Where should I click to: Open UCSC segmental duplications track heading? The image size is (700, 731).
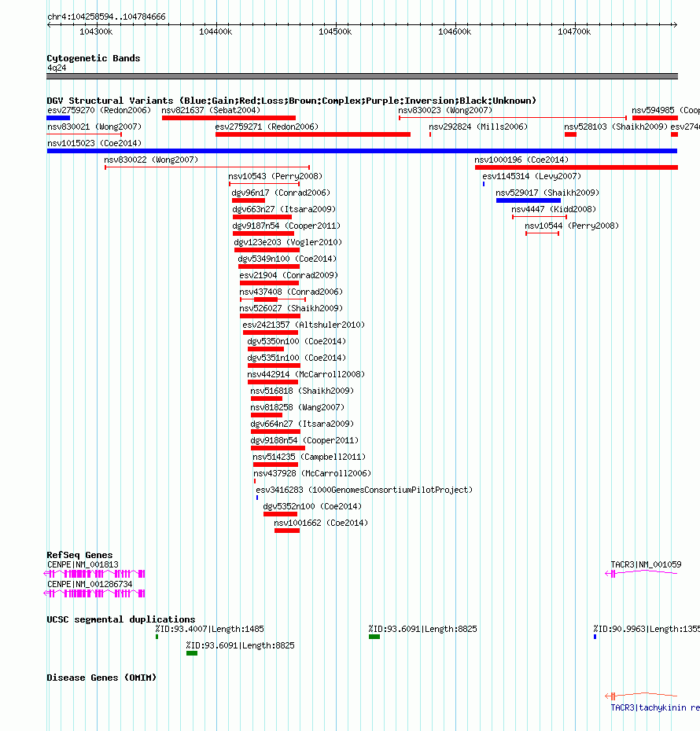(121, 619)
